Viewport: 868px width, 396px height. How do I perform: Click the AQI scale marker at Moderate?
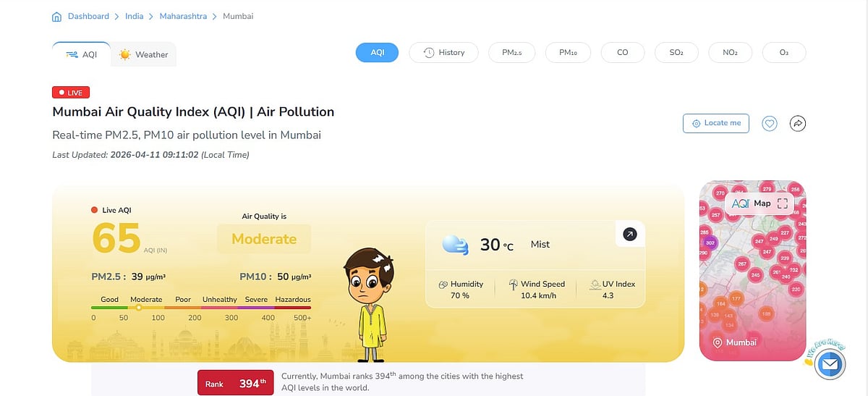tap(139, 308)
